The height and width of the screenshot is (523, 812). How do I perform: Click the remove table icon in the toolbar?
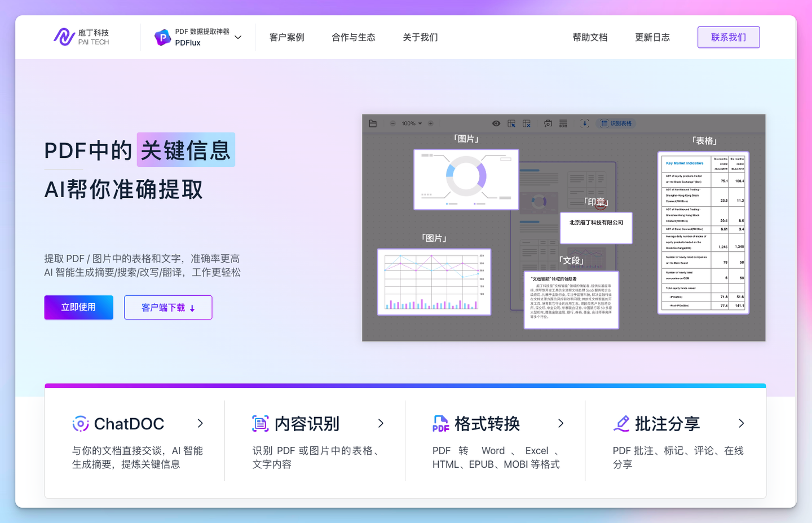[x=526, y=123]
